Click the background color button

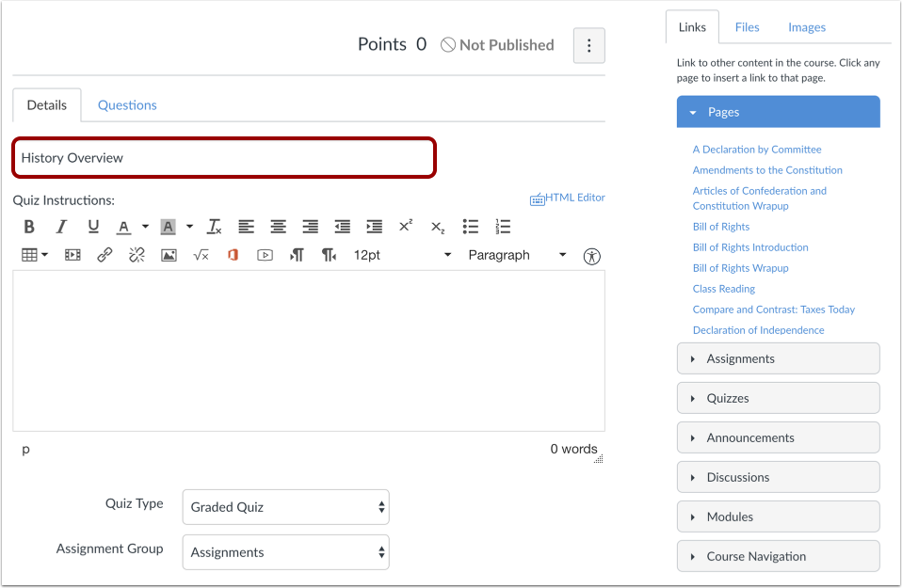point(168,227)
